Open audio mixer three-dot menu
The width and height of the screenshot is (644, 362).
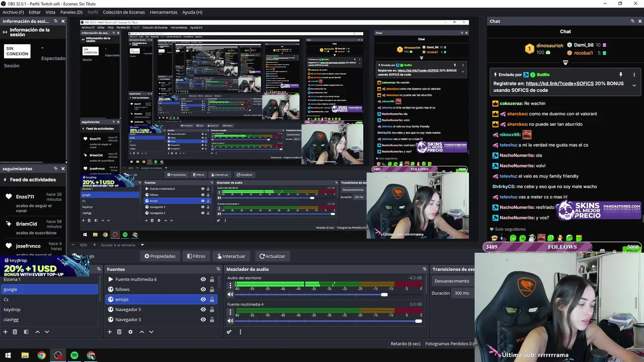coord(240,332)
